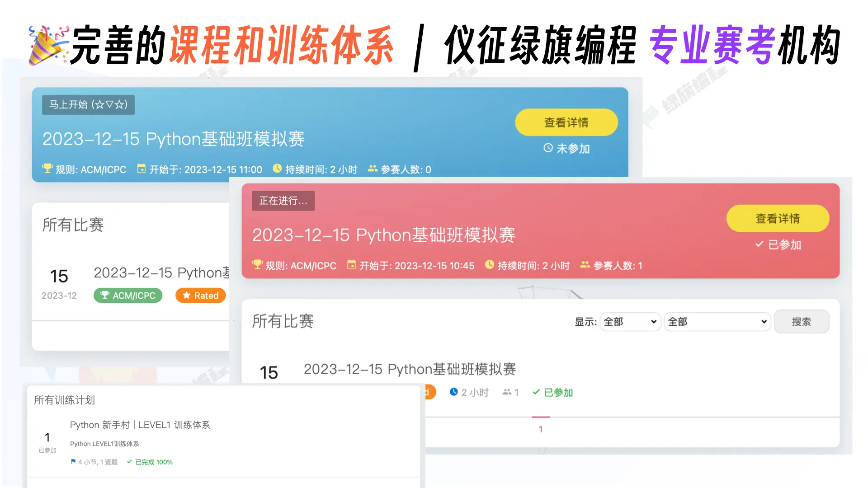Click the green checkmark beside 已参加 in list row

536,392
